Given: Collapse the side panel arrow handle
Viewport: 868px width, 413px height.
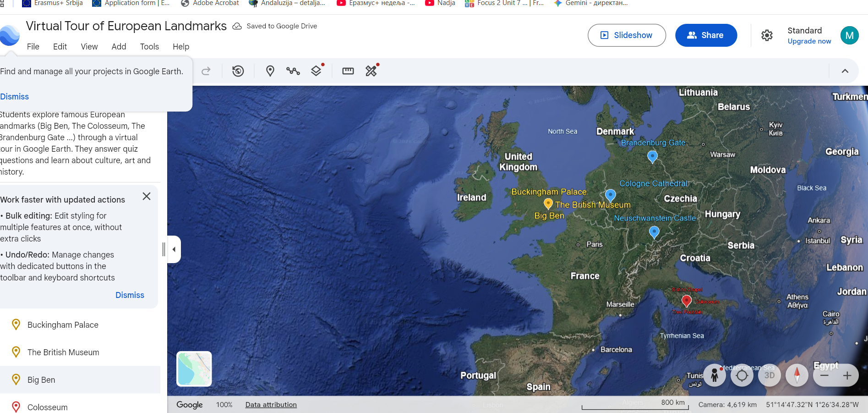Looking at the screenshot, I should point(174,249).
